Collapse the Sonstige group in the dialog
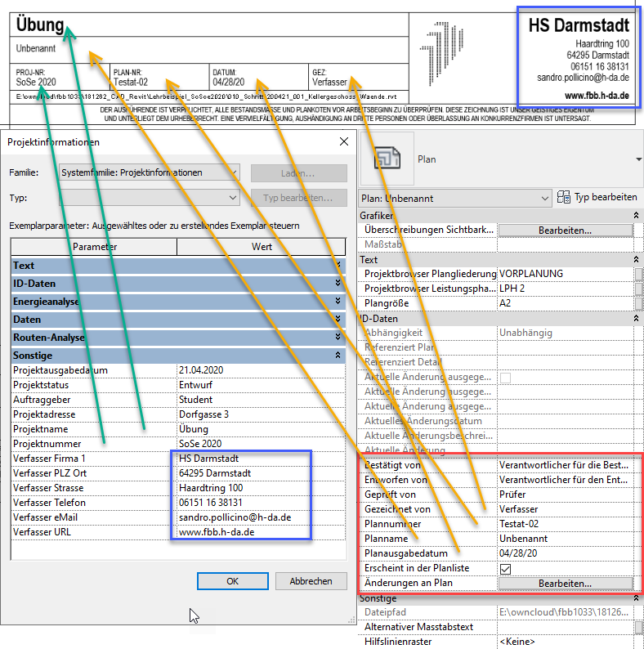This screenshot has height=649, width=644. 338,356
